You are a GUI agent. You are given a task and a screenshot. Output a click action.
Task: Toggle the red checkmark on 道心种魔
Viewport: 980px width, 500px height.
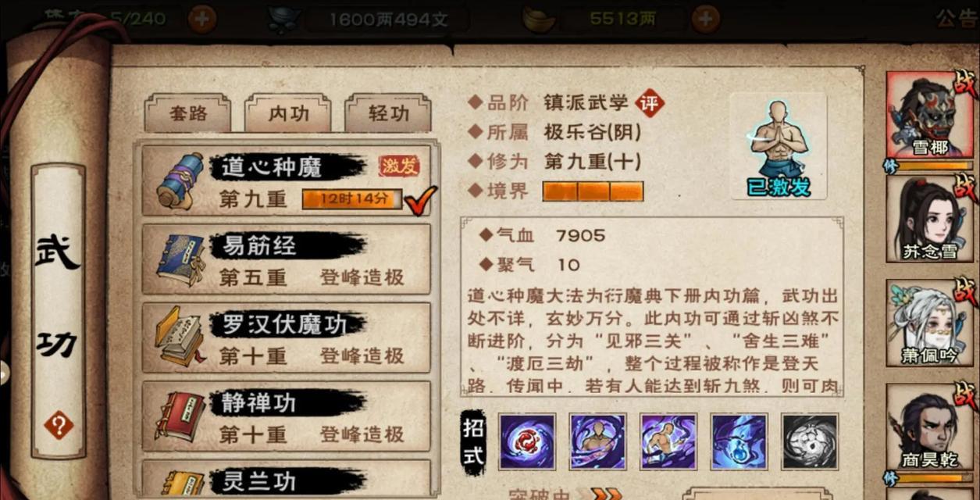[x=420, y=200]
